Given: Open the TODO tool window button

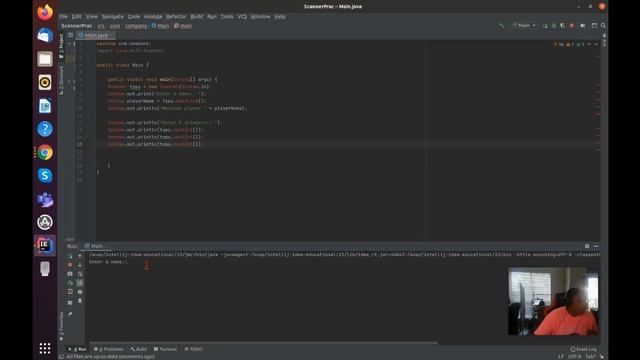Looking at the screenshot, I should [193, 349].
